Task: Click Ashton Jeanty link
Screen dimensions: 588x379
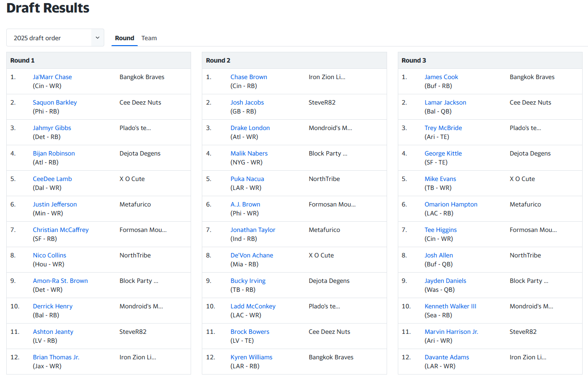Action: [53, 332]
